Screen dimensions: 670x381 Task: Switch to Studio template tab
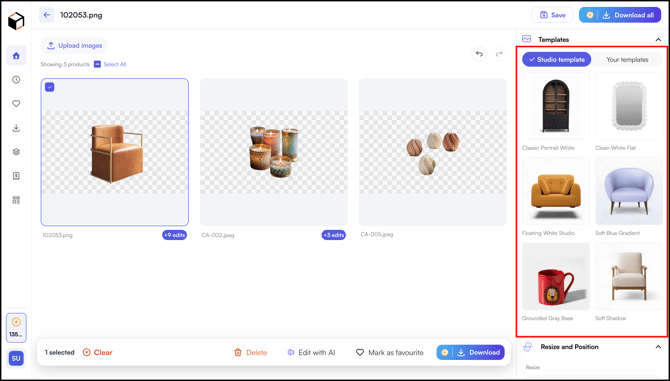tap(556, 60)
